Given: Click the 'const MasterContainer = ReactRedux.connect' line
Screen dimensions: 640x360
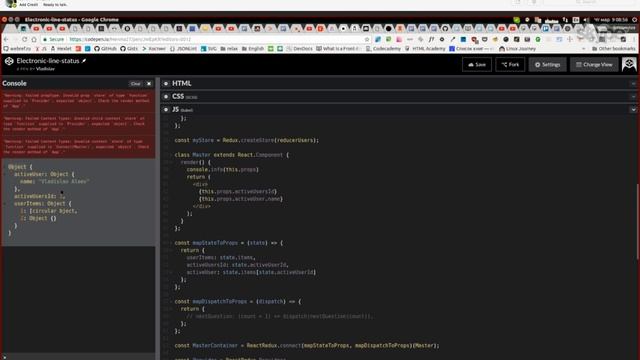Looking at the screenshot, I should tap(307, 345).
